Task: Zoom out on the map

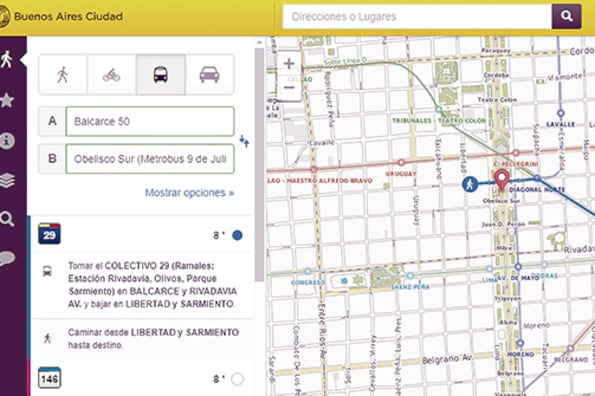Action: pyautogui.click(x=289, y=88)
